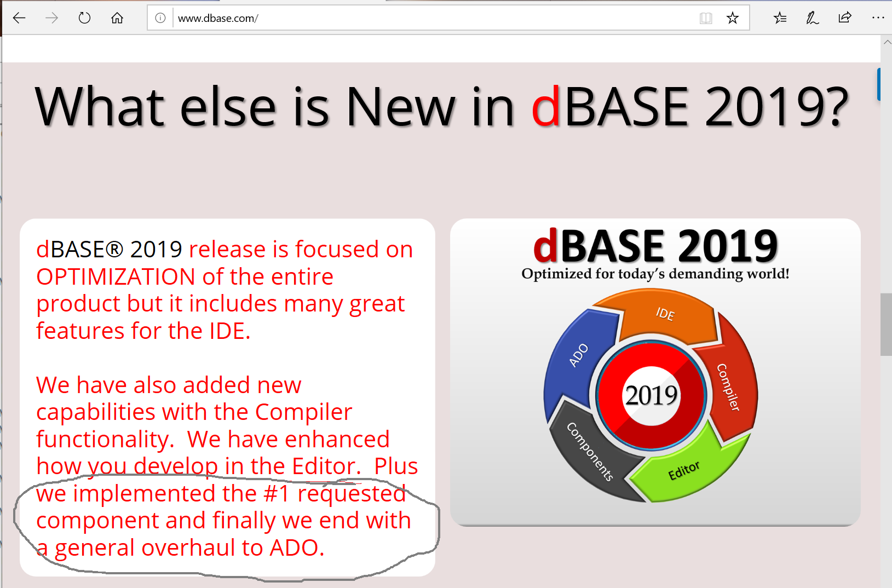Click scrollbar up arrow
The height and width of the screenshot is (588, 892).
coord(887,42)
